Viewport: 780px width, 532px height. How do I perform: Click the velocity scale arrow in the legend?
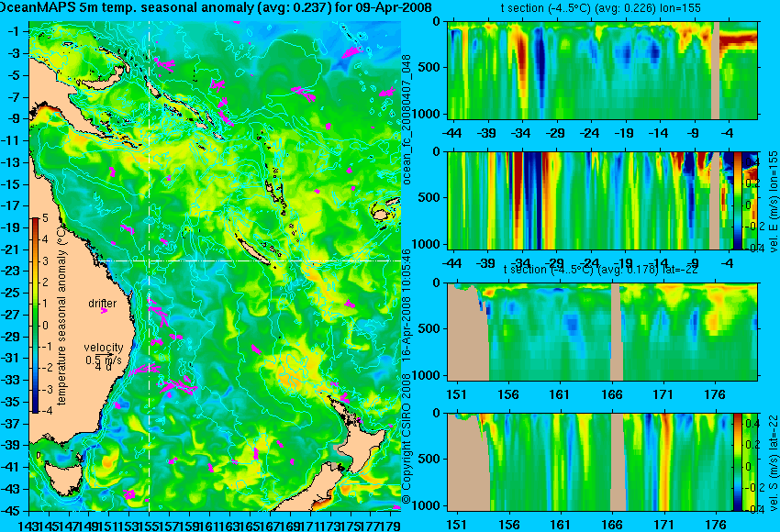pos(105,354)
